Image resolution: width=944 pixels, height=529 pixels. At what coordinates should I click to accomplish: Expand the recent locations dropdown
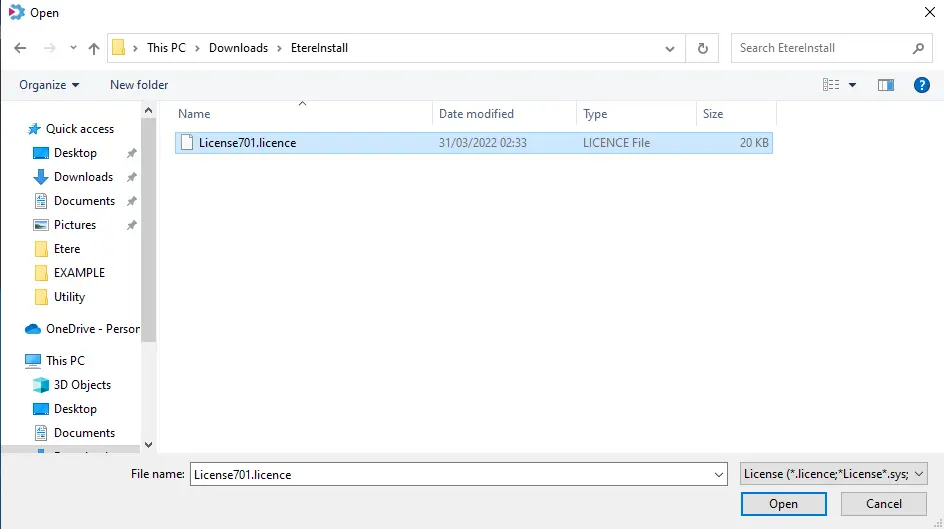[x=72, y=48]
